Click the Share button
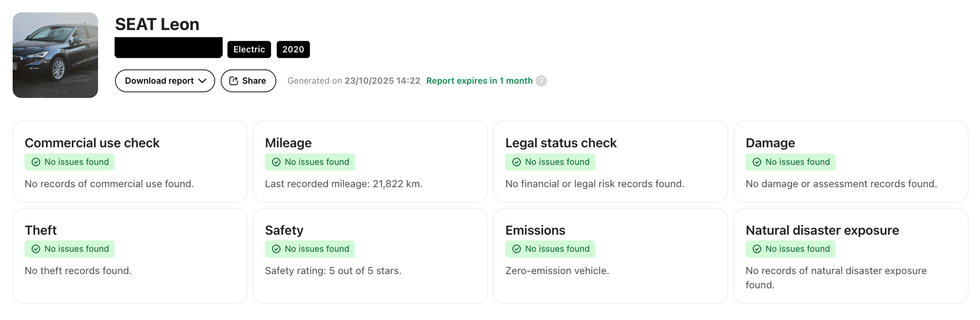 pos(248,81)
